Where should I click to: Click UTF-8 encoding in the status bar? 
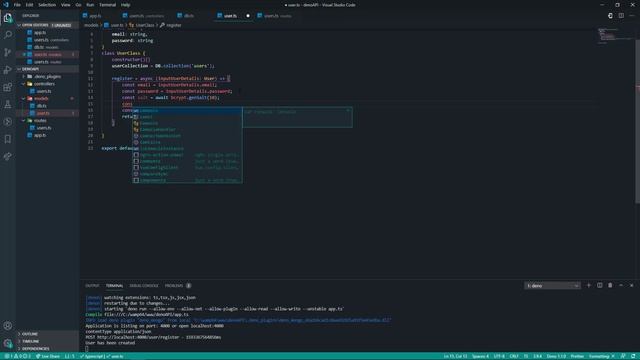[499, 356]
